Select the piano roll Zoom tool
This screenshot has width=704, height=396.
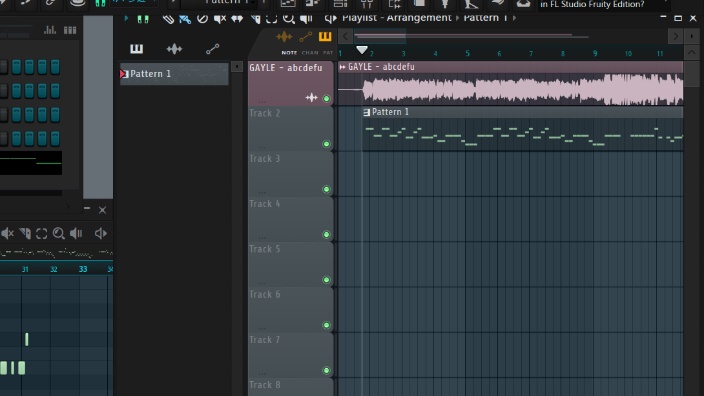point(58,233)
